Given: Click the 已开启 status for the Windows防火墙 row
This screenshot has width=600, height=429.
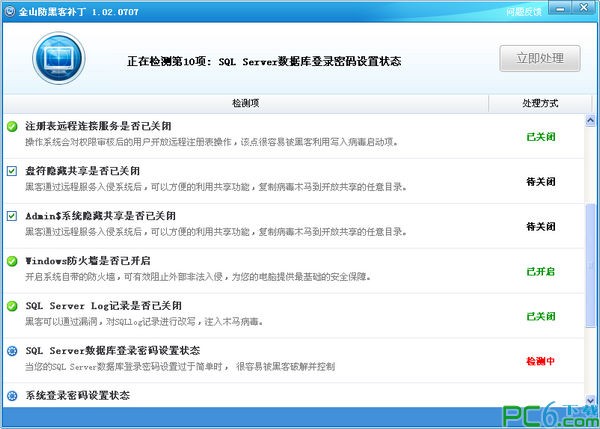Looking at the screenshot, I should [x=540, y=272].
